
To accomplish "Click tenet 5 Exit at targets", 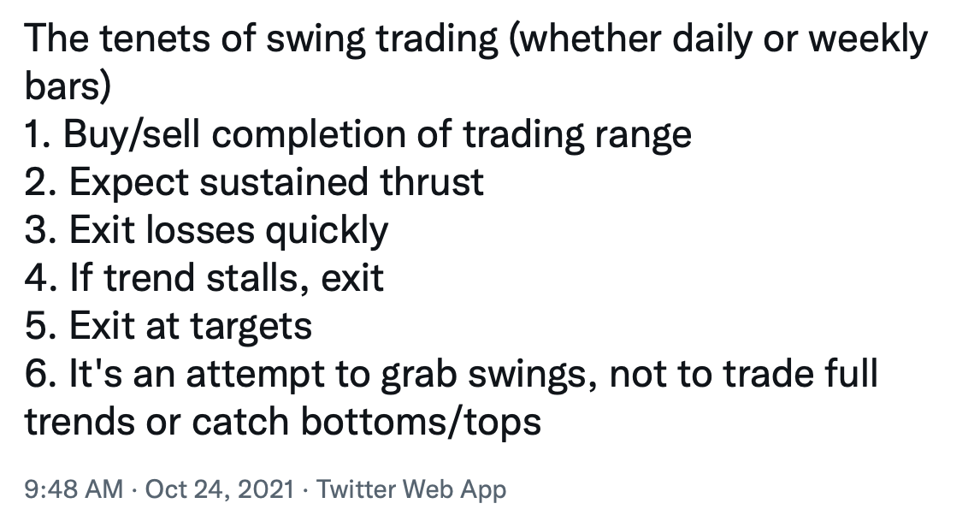I will 168,326.
